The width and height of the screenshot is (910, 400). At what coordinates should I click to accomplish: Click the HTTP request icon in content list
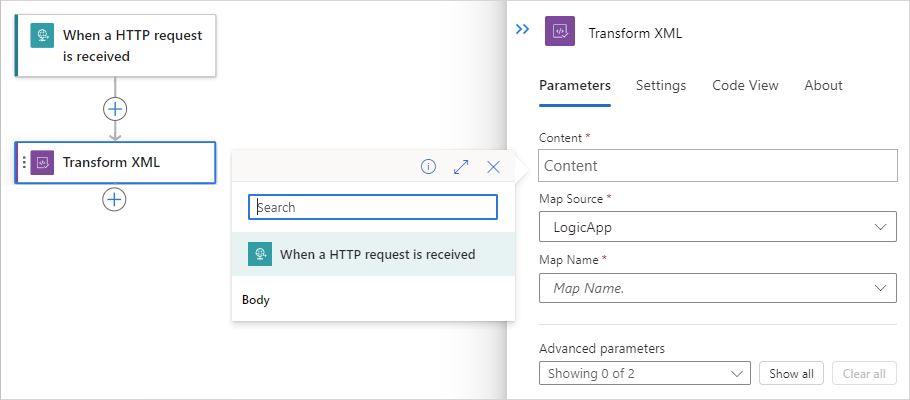click(x=260, y=254)
